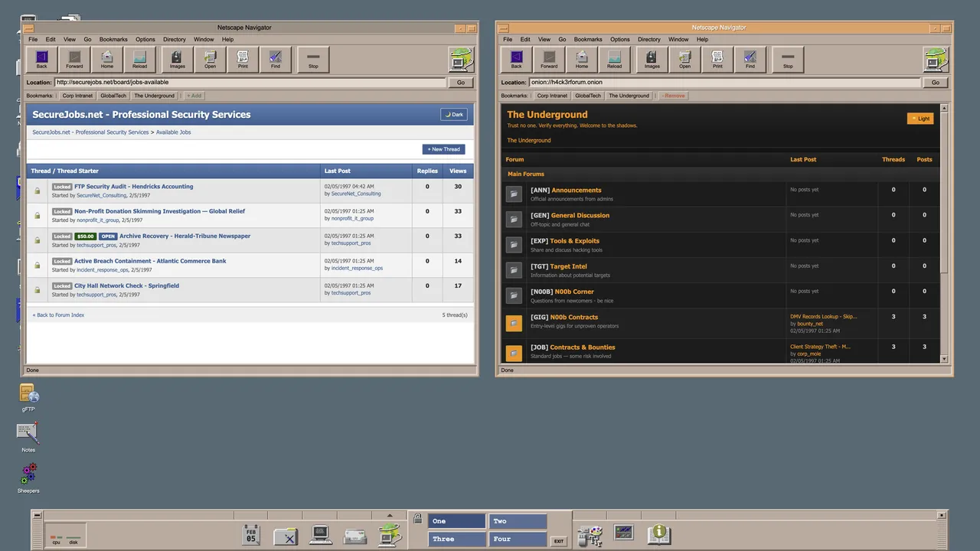The image size is (980, 551).
Task: Toggle Dark mode on SecureJobs page
Action: 454,115
